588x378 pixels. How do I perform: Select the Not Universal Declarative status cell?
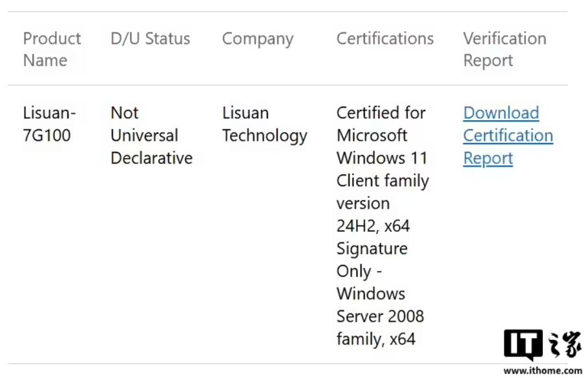(151, 136)
